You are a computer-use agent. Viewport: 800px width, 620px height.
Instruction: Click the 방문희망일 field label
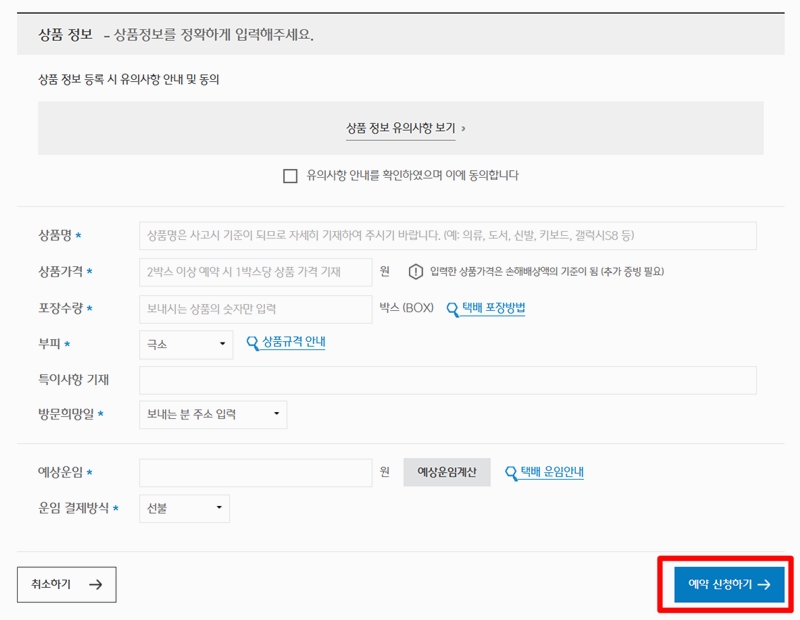pos(66,414)
